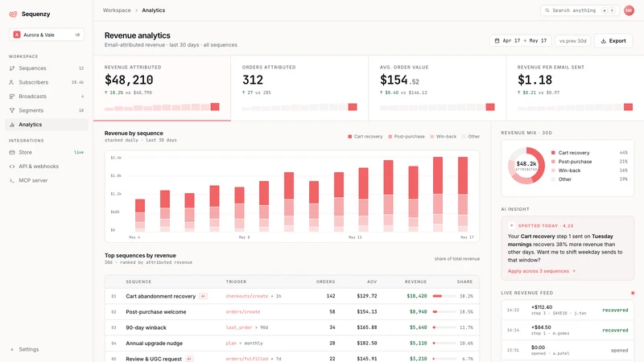Click the Store icon
The height and width of the screenshot is (362, 644).
(x=12, y=152)
